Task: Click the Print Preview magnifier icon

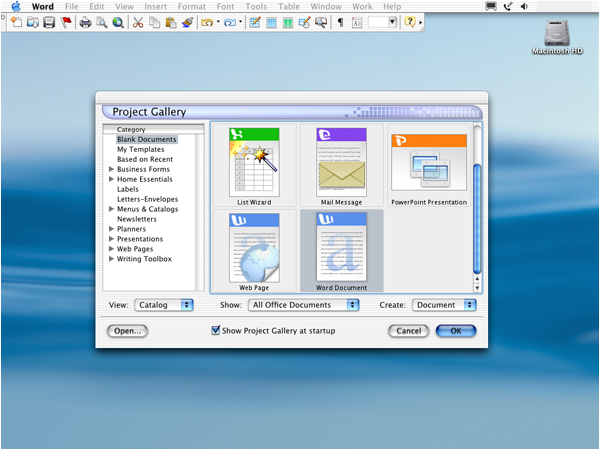Action: (x=102, y=23)
